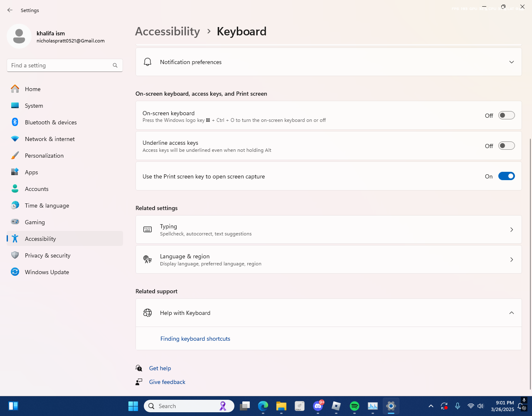Image resolution: width=532 pixels, height=416 pixels.
Task: Click the Time & language clock icon
Action: coord(15,206)
